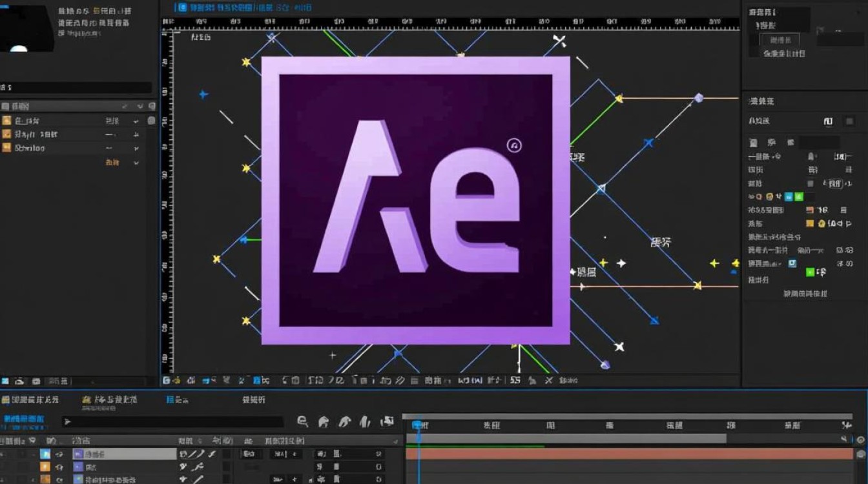Click the first icon right of the timeline search field
The width and height of the screenshot is (868, 484).
click(x=302, y=422)
